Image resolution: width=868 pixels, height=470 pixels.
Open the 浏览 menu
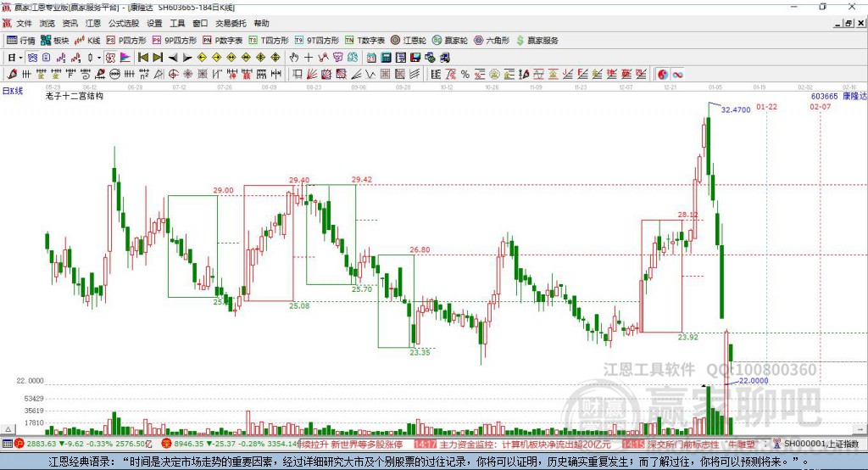(47, 23)
